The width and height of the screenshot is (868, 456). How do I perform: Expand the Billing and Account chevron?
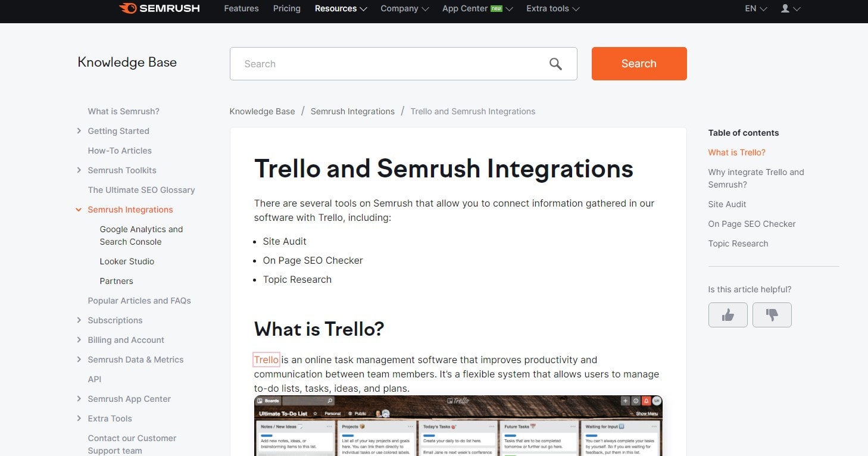79,340
